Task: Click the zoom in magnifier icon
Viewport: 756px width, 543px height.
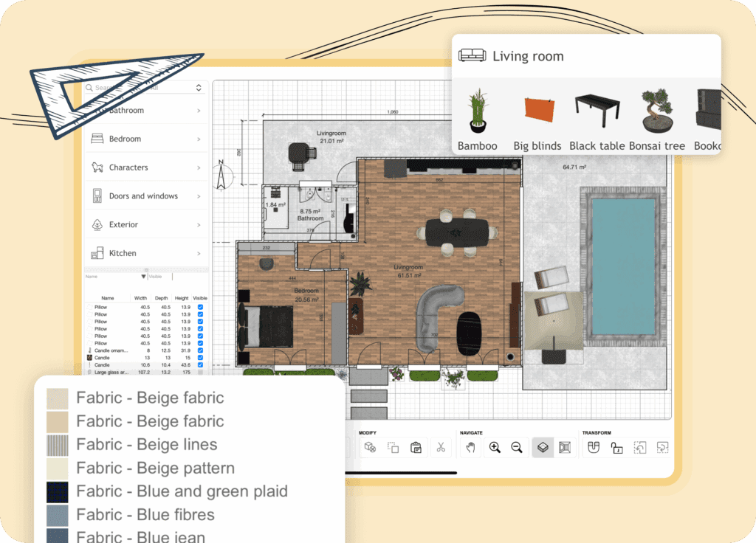Action: coord(495,447)
